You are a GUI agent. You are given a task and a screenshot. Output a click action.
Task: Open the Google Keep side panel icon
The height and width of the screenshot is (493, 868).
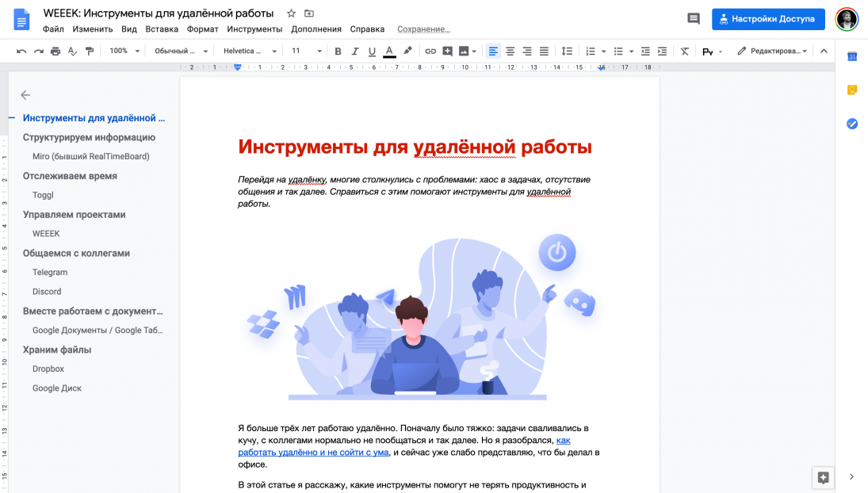[x=852, y=90]
